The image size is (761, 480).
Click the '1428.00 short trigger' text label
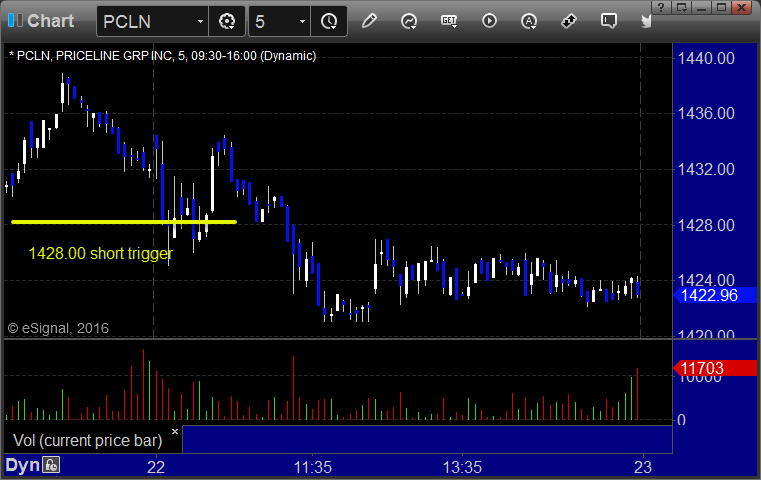(100, 253)
